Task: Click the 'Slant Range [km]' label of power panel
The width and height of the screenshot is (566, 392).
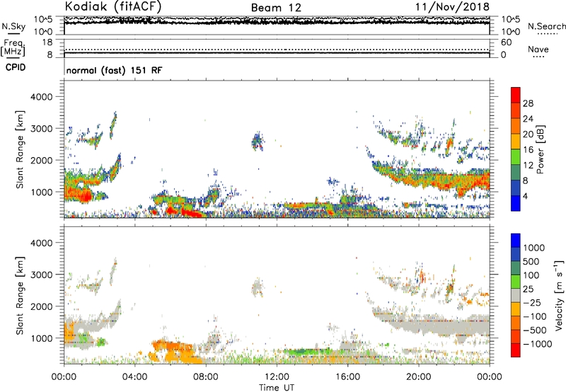Action: point(20,149)
